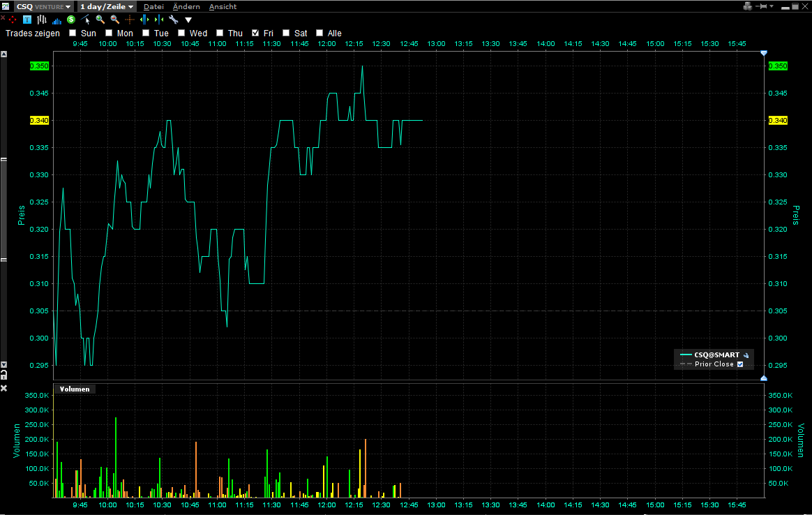This screenshot has height=515, width=812.
Task: Click the CSQ@SMART legend entry
Action: tap(714, 354)
